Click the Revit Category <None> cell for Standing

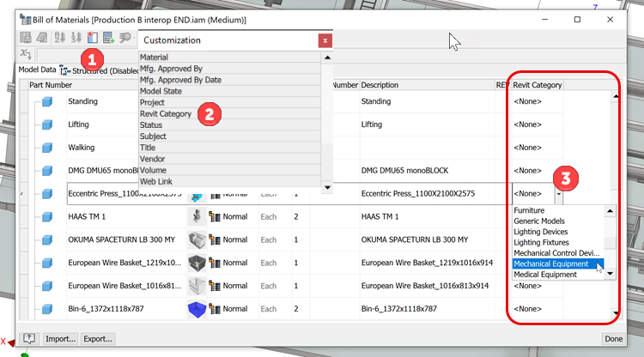pos(538,101)
